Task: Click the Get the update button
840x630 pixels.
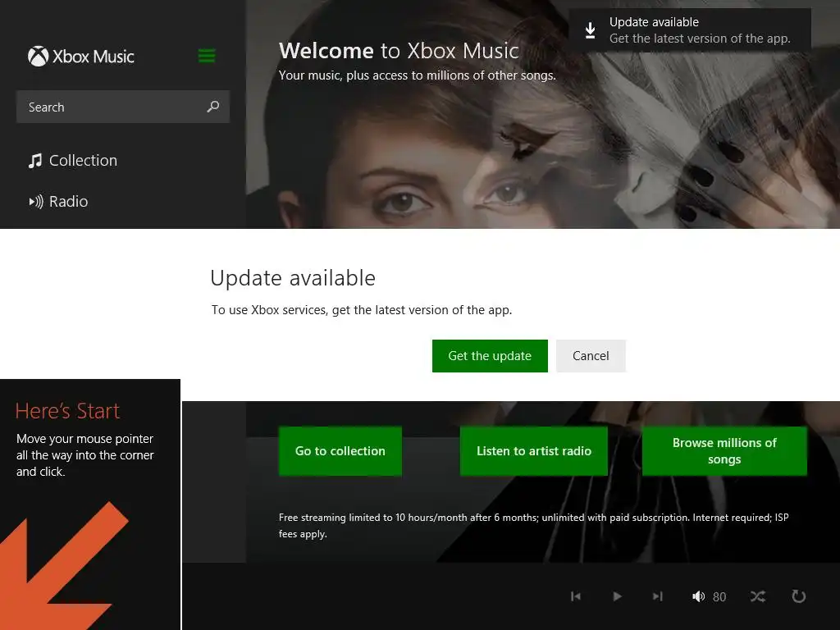Action: coord(490,356)
